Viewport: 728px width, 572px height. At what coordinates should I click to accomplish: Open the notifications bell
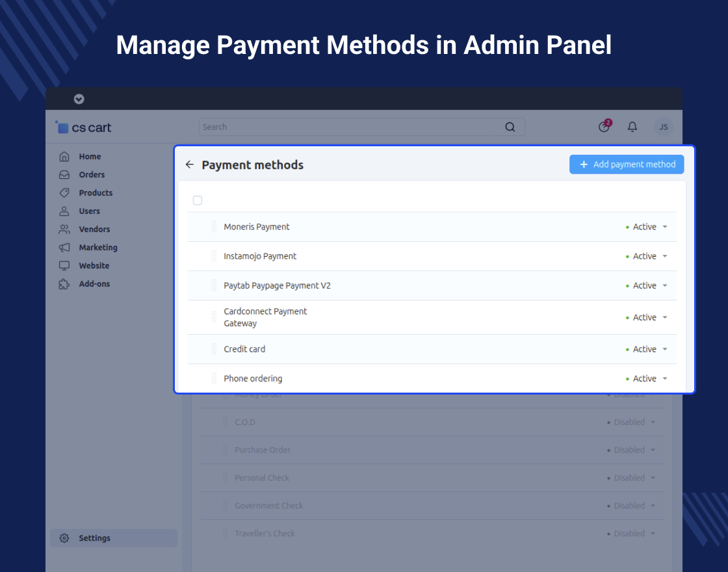[x=632, y=127]
